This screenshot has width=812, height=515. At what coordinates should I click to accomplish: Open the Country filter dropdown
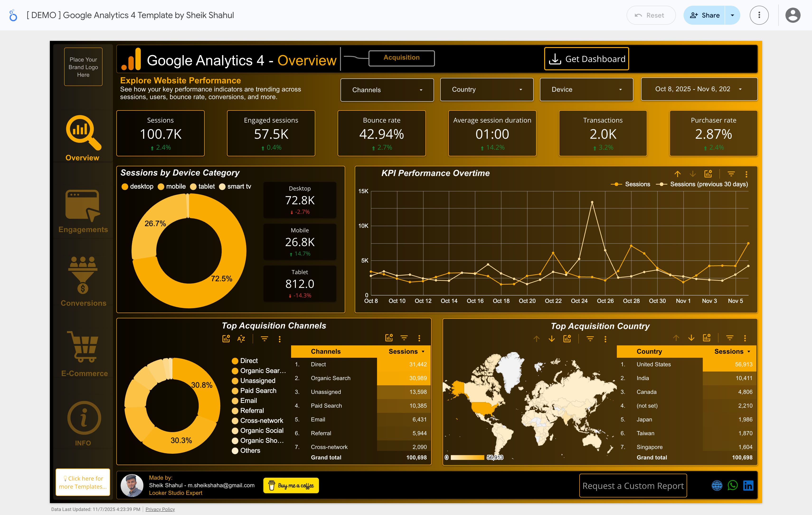point(486,89)
